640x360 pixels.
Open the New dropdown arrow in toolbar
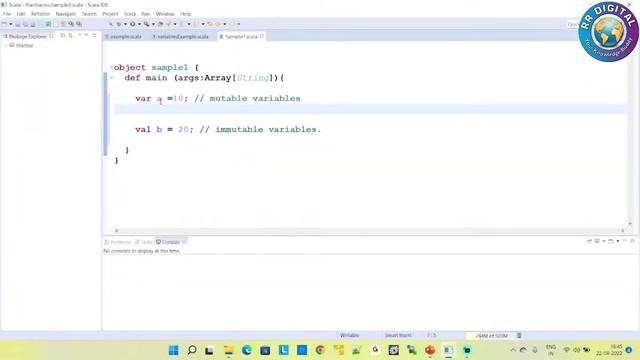11,24
